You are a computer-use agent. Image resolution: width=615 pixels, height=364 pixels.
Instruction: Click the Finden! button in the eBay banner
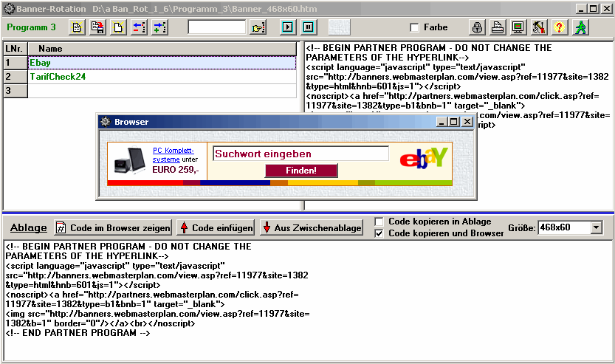click(301, 171)
